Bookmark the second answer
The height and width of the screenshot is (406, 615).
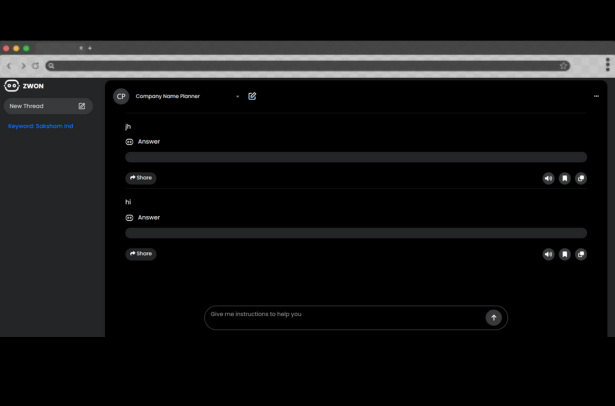click(x=564, y=254)
